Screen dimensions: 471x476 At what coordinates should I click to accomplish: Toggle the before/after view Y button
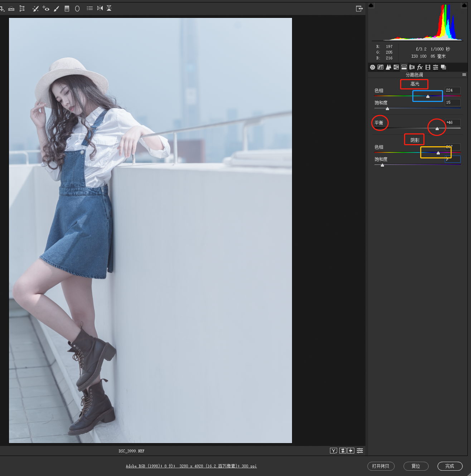coord(333,451)
